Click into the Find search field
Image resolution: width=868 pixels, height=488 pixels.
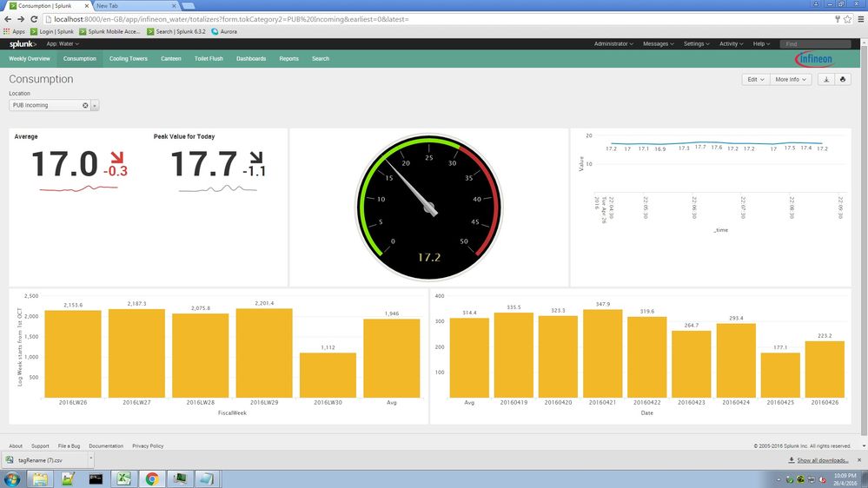click(815, 43)
